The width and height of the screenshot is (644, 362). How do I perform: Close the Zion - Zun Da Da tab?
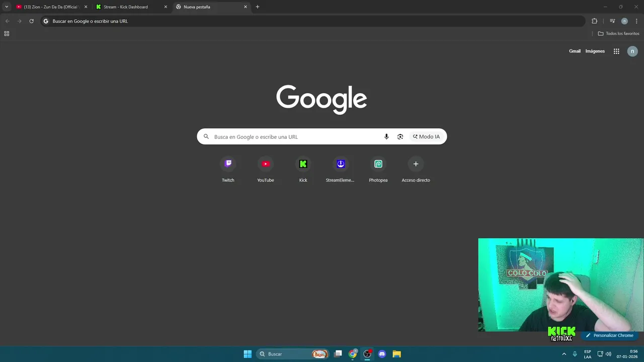86,7
